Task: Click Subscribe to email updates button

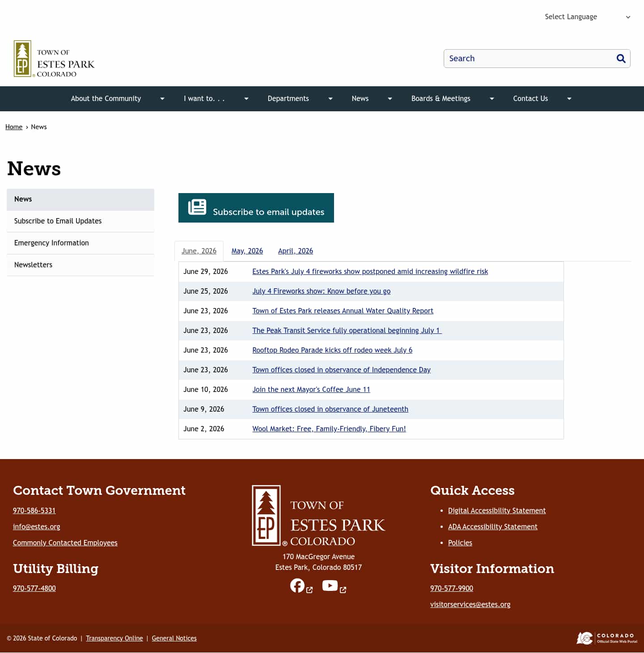Action: pos(256,208)
